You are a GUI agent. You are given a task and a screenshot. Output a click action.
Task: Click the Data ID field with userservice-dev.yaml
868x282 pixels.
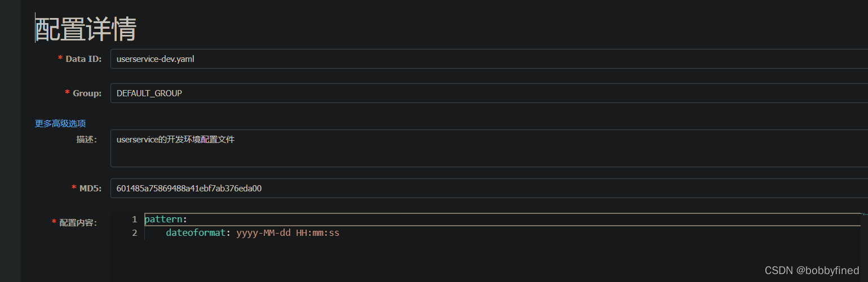pyautogui.click(x=489, y=59)
